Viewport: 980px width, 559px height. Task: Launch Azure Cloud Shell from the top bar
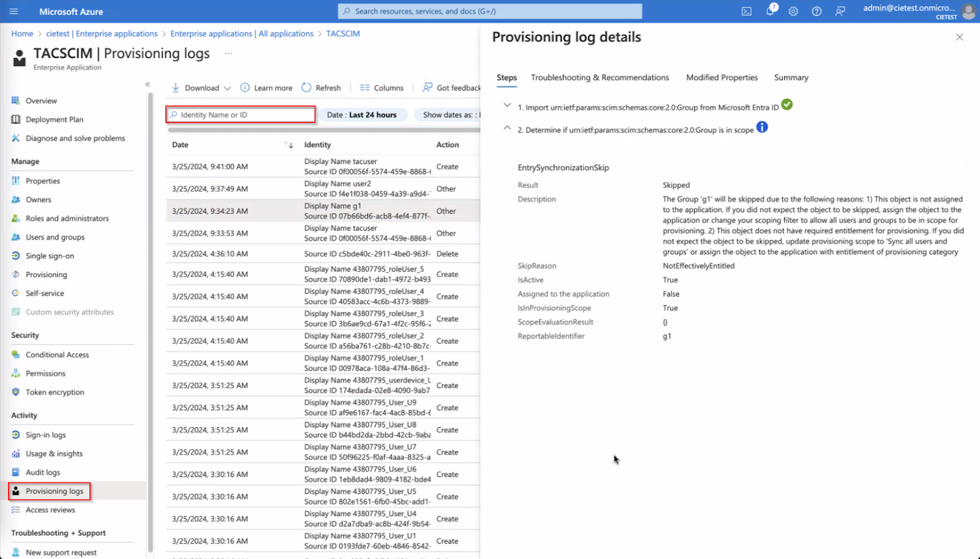[x=746, y=10]
